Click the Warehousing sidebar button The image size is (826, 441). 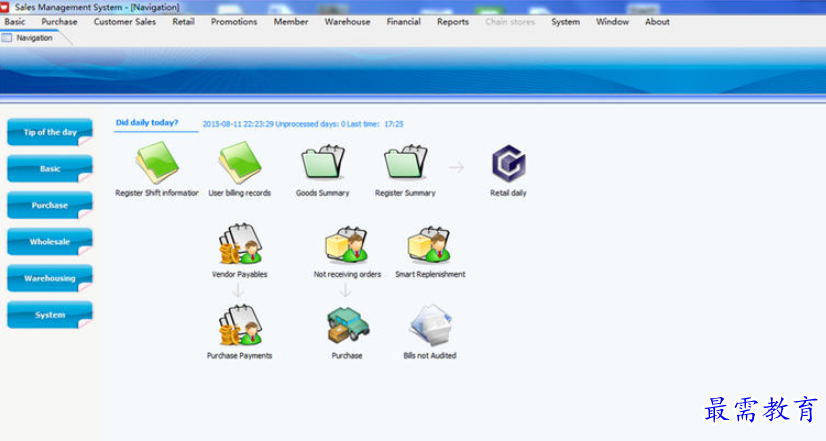click(x=50, y=278)
